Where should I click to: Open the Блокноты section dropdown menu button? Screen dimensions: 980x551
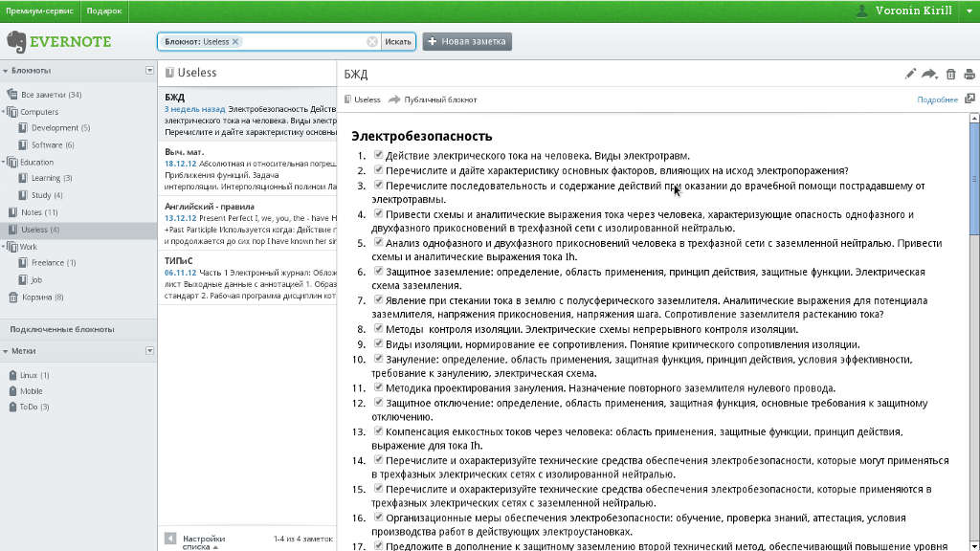coord(149,70)
